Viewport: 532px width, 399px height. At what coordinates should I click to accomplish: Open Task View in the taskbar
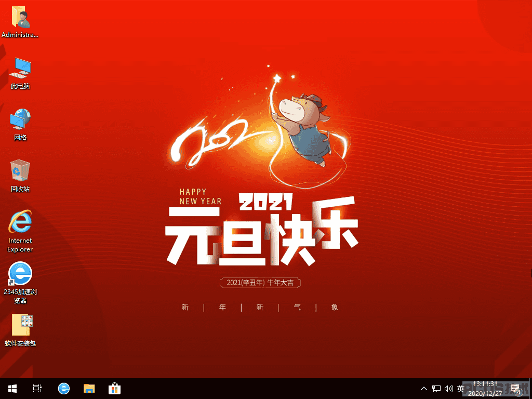[37, 389]
